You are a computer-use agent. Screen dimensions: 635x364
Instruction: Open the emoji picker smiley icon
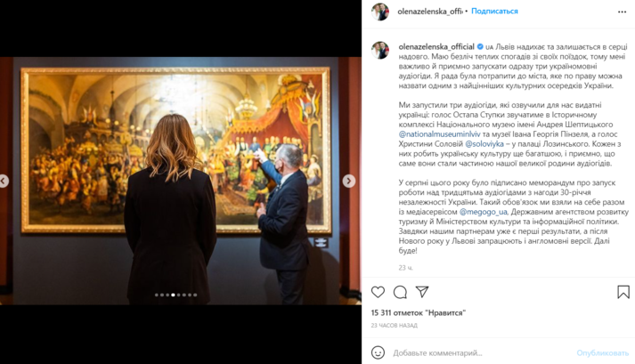pos(378,352)
